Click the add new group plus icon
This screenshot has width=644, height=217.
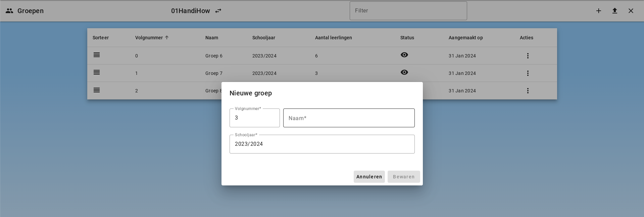[x=598, y=11]
